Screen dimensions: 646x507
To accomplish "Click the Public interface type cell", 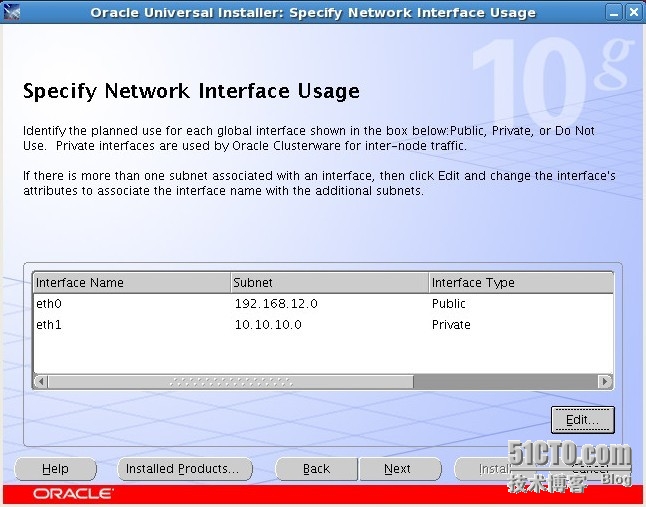I will pyautogui.click(x=520, y=304).
